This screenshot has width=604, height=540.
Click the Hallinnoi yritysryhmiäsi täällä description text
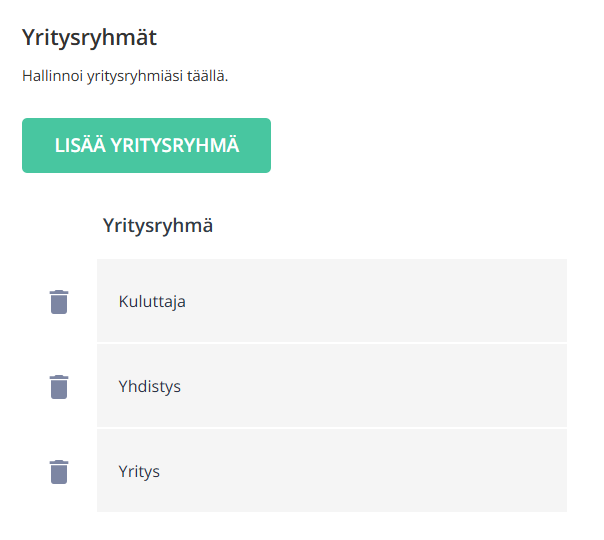[x=125, y=76]
